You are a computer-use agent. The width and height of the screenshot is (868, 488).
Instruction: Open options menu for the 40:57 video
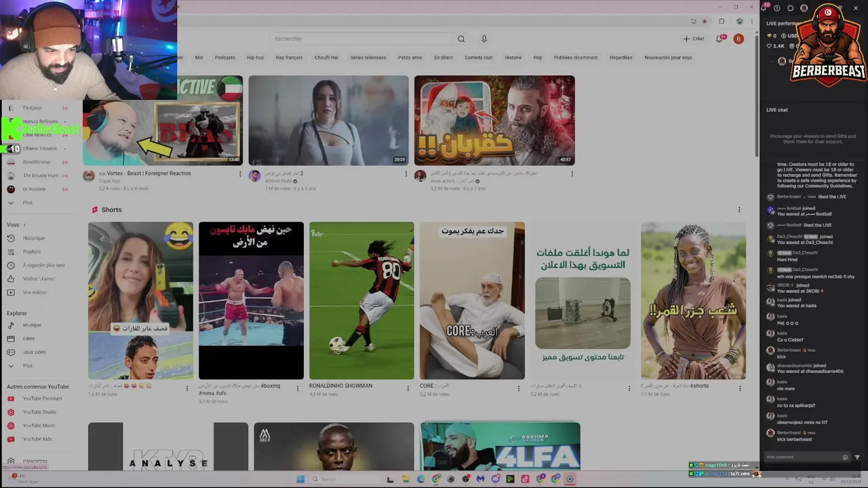coord(572,174)
